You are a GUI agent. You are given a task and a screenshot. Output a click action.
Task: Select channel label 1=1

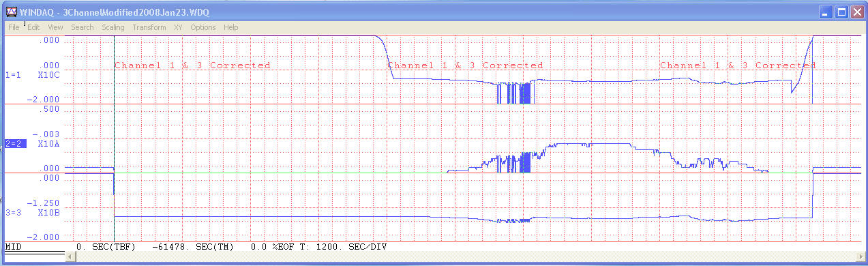pyautogui.click(x=13, y=74)
